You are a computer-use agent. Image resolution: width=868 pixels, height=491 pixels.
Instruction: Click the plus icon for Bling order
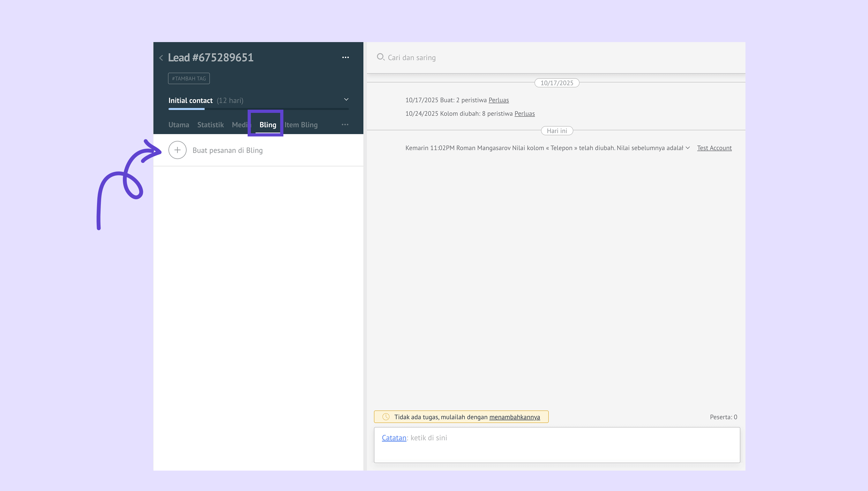coord(177,150)
